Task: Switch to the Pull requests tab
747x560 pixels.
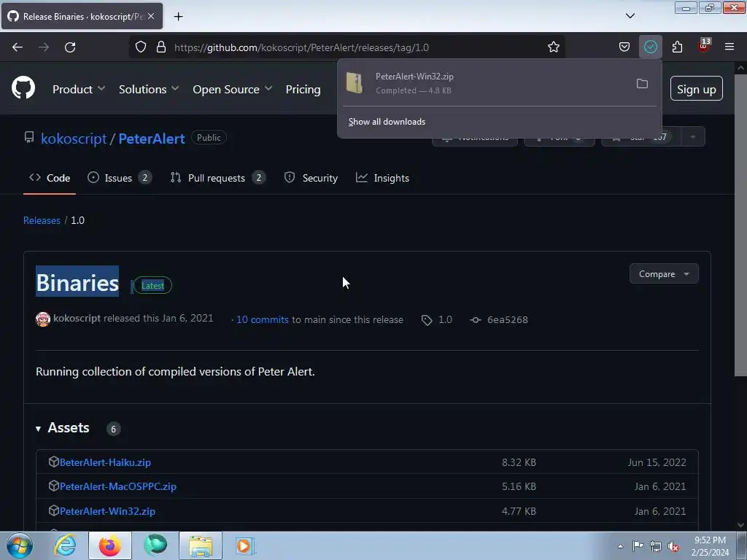Action: click(217, 178)
